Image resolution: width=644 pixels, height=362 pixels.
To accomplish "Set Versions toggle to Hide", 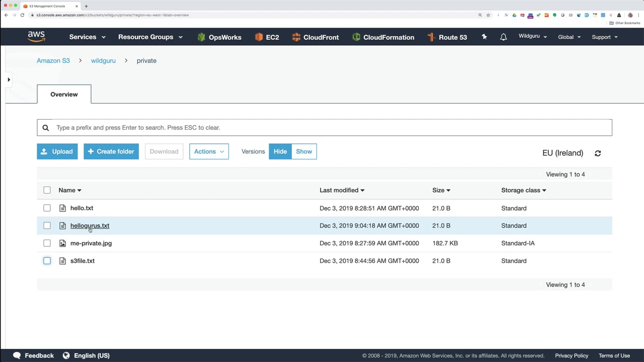I will click(x=280, y=151).
